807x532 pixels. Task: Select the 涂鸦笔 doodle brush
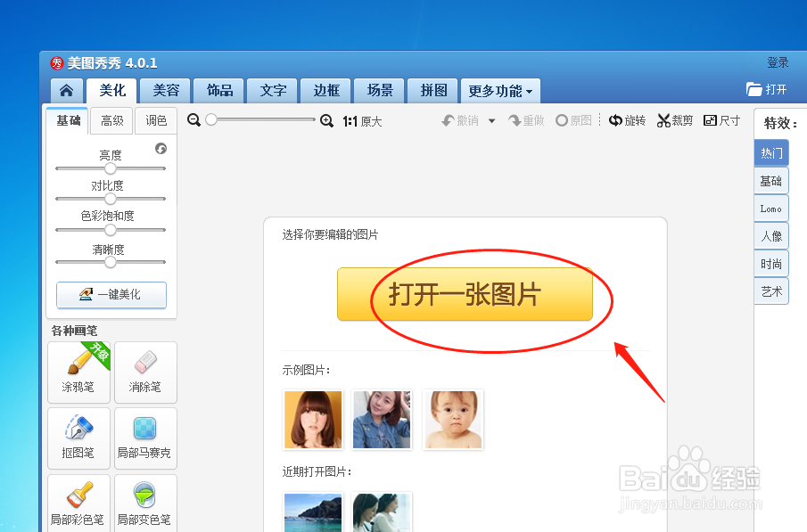[78, 372]
